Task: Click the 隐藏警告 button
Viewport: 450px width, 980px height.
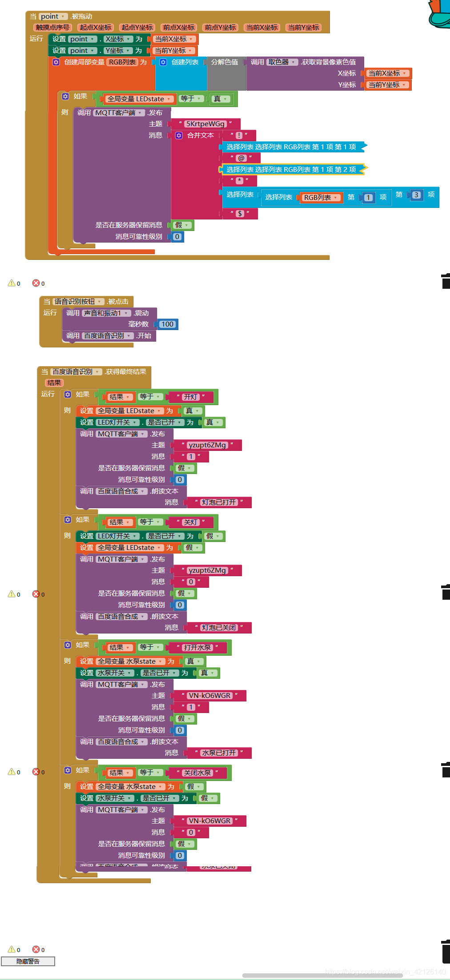Action: 28,961
